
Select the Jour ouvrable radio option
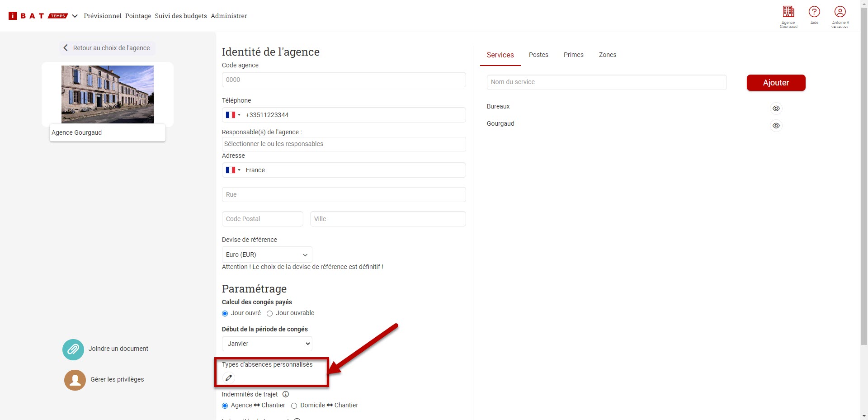pos(270,314)
